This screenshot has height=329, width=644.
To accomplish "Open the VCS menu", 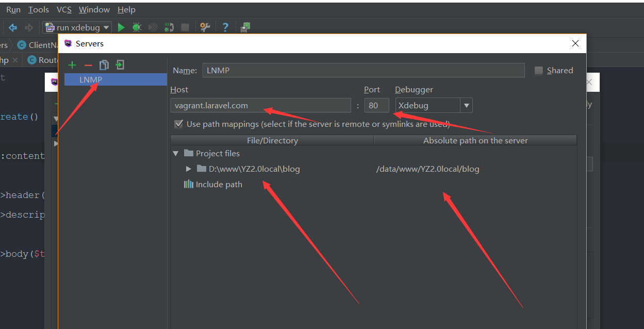I will click(64, 10).
